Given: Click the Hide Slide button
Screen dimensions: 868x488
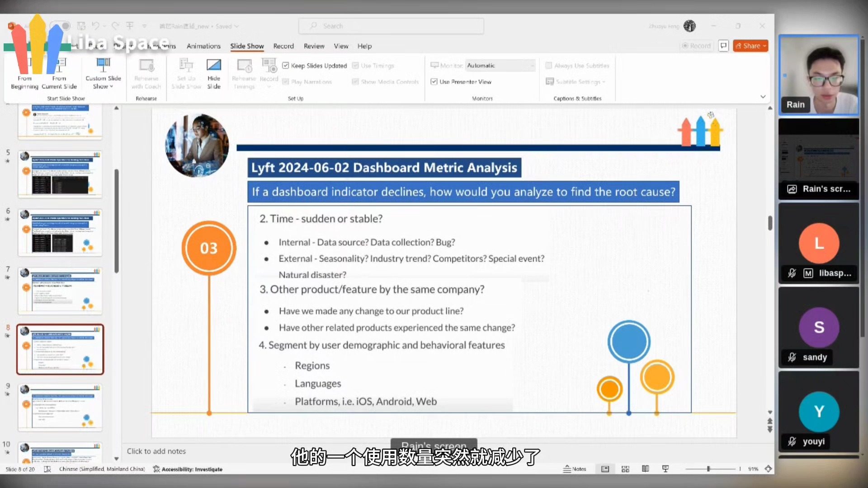Looking at the screenshot, I should [x=214, y=74].
